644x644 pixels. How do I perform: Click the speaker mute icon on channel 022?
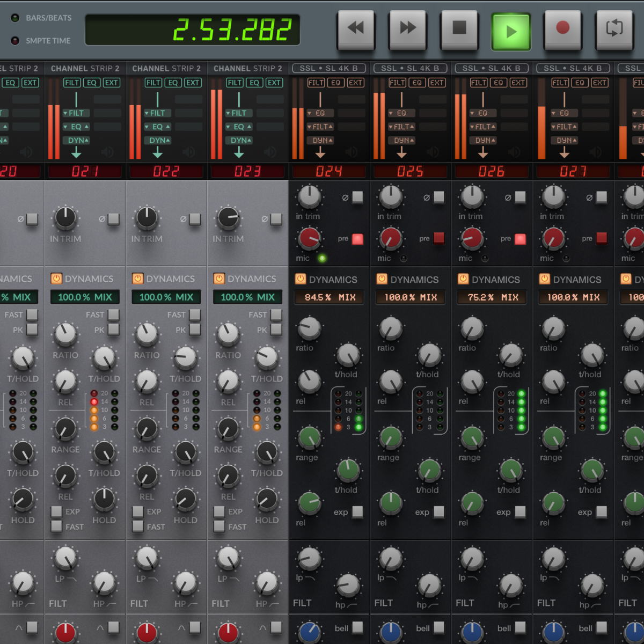189,152
